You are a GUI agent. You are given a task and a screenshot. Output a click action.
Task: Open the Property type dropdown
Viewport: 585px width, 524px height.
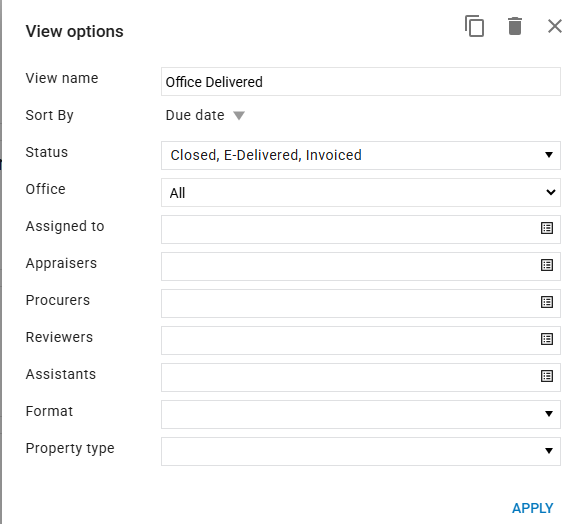361,451
